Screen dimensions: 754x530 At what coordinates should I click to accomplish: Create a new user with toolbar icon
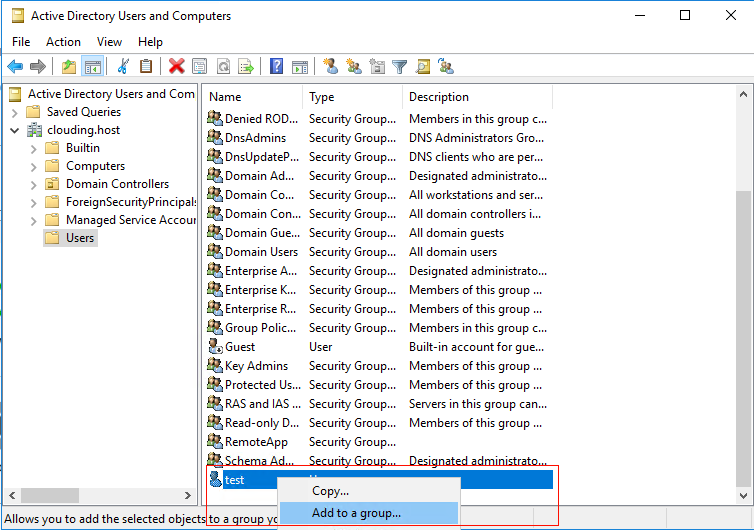click(330, 66)
